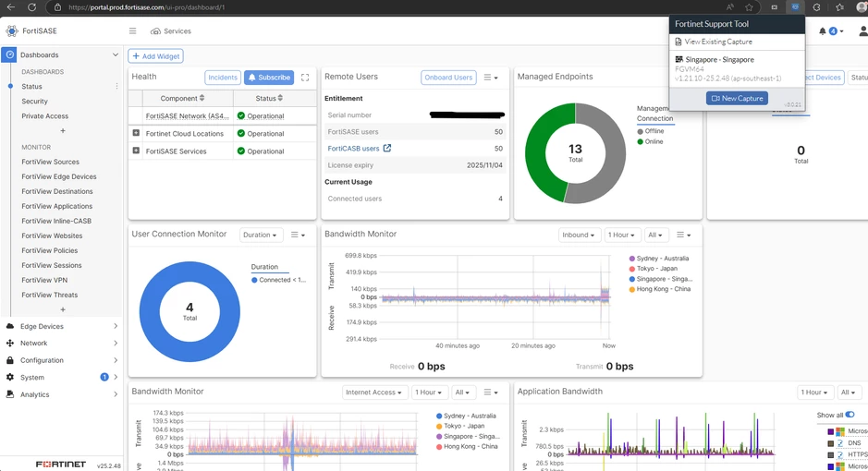Screen dimensions: 868x471
Task: Open the Fortinet Support Tool extension icon
Action: click(x=795, y=7)
